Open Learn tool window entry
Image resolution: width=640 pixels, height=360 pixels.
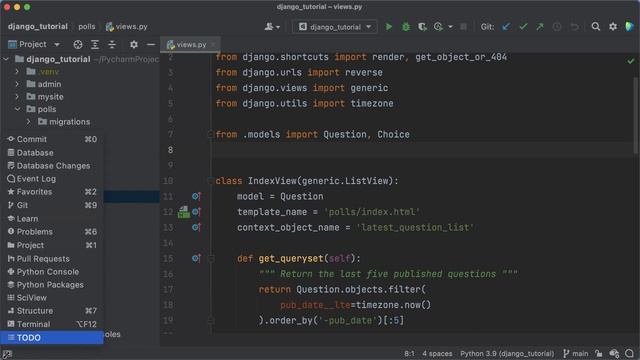point(52,219)
